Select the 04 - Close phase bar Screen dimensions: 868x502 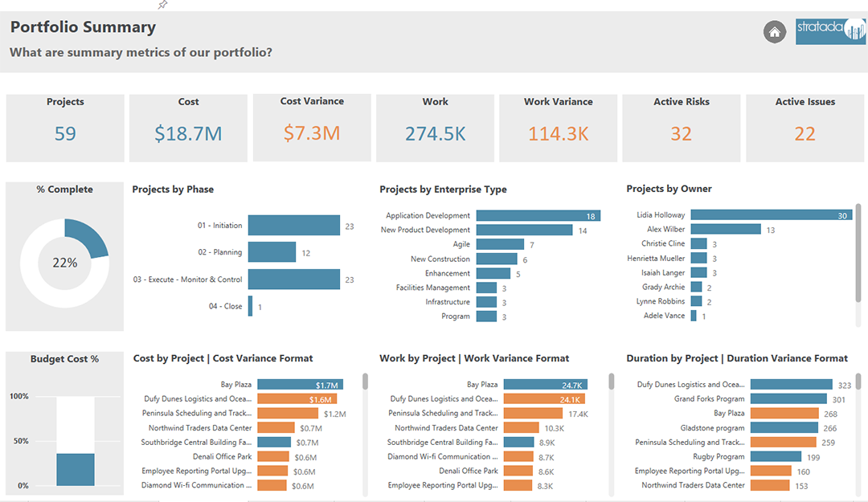click(x=250, y=306)
